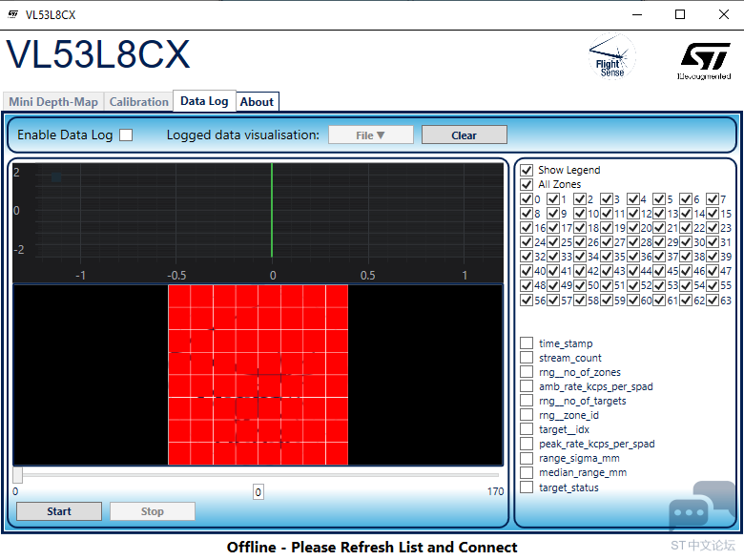Check rng__zone_id option
The width and height of the screenshot is (744, 560).
click(x=527, y=415)
